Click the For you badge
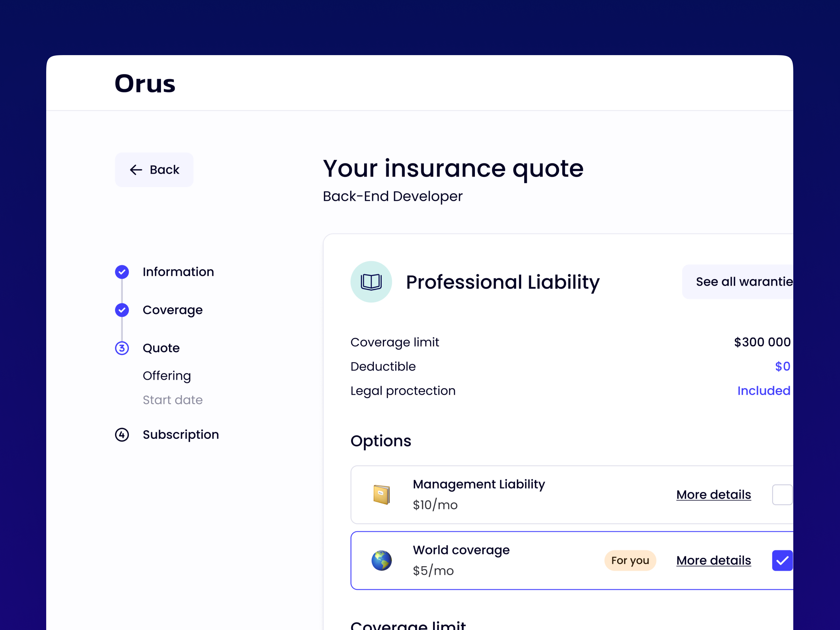 coord(630,560)
